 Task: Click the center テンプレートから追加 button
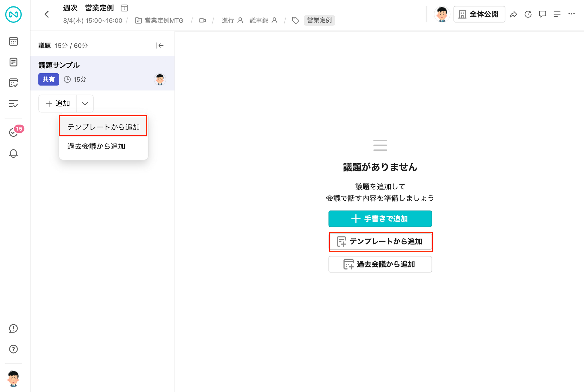(x=380, y=242)
